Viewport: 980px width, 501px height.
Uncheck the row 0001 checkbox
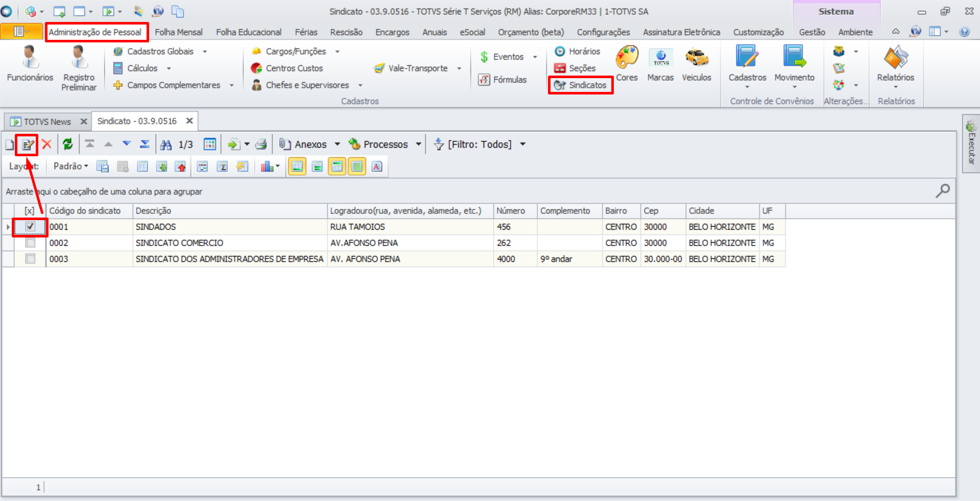coord(30,226)
